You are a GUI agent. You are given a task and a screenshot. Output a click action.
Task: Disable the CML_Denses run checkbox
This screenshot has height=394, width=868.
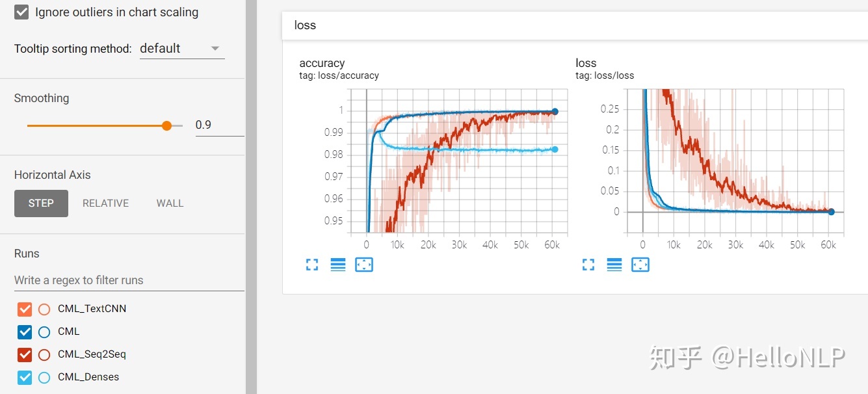[25, 378]
